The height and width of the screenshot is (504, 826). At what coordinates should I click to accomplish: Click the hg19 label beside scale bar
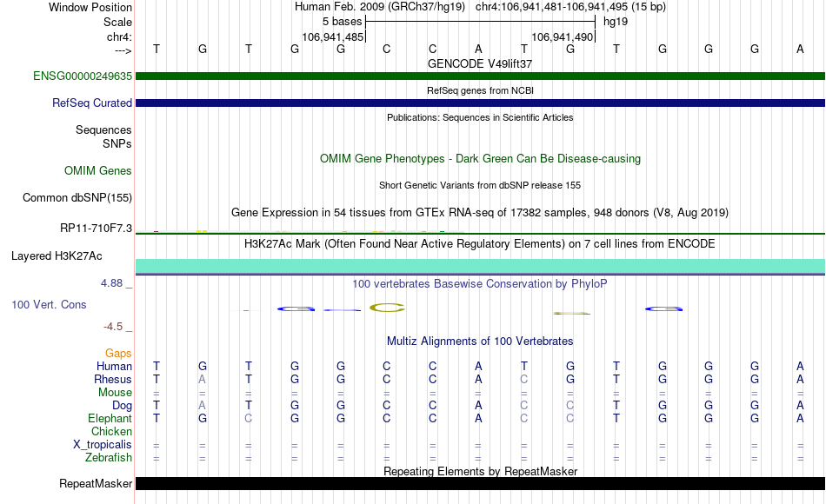pos(616,22)
